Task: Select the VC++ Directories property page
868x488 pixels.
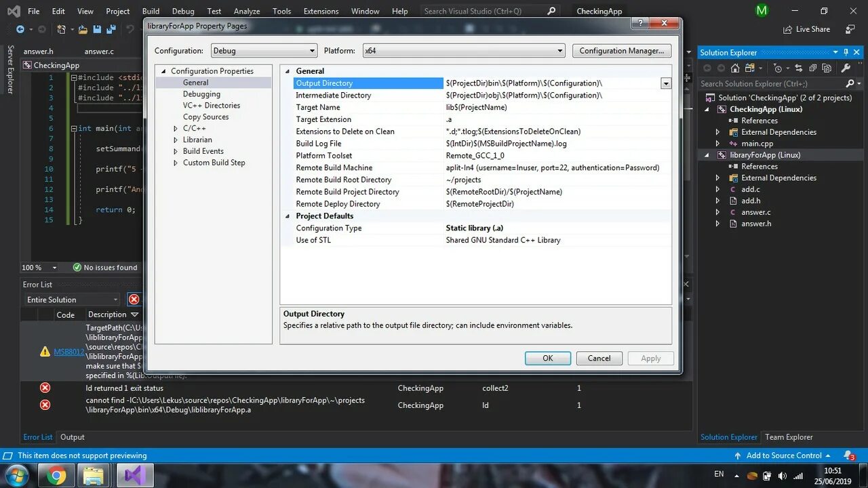Action: point(212,106)
